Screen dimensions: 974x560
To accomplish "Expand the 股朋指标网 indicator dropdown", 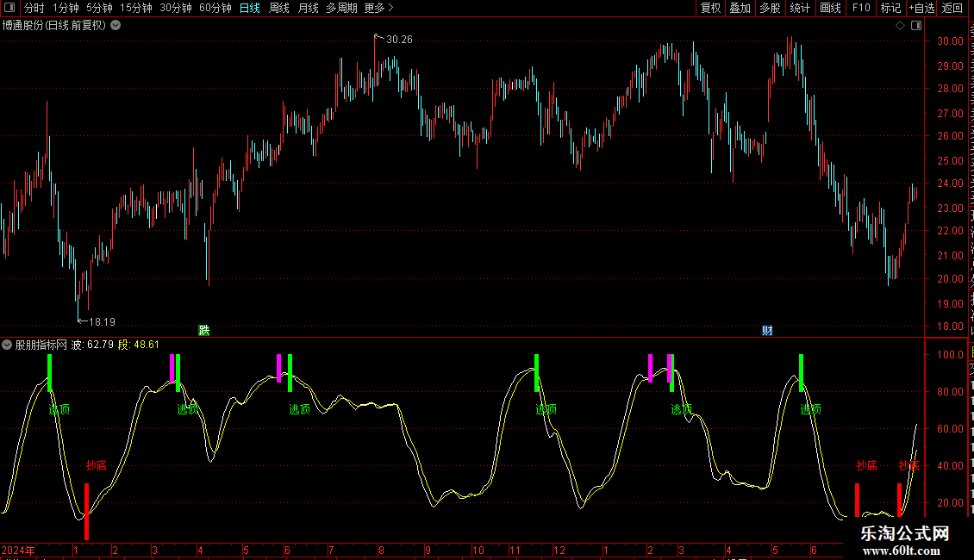I will tap(7, 345).
